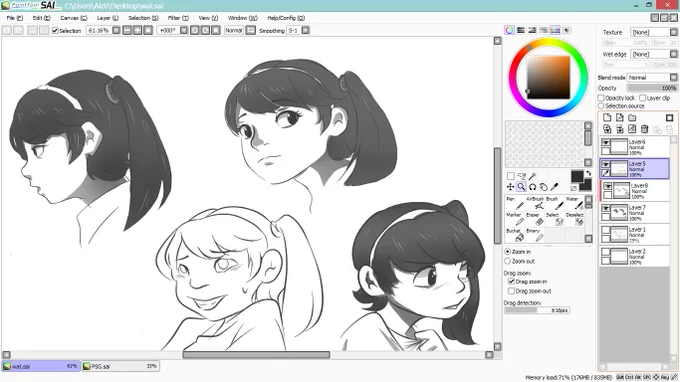Pick the Eyedropper tool

point(554,187)
